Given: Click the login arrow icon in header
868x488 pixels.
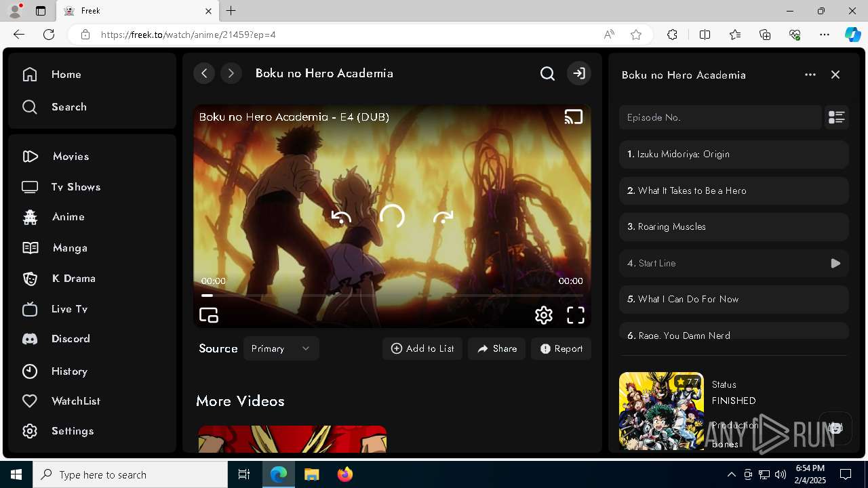Looking at the screenshot, I should 579,73.
